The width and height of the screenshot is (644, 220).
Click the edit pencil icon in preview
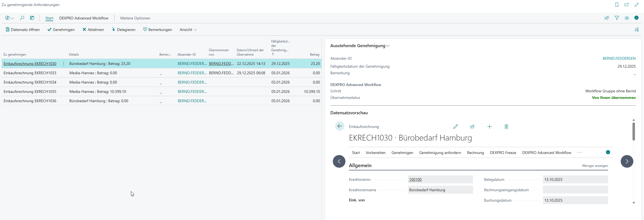[456, 127]
